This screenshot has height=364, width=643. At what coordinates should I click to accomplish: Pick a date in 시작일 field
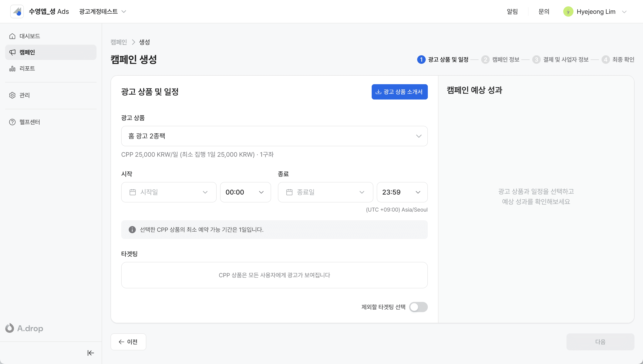click(168, 192)
